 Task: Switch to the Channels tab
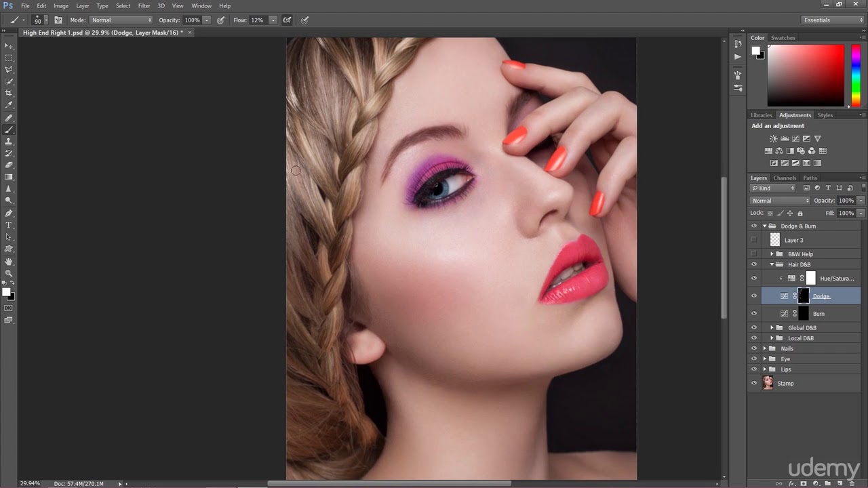point(785,178)
